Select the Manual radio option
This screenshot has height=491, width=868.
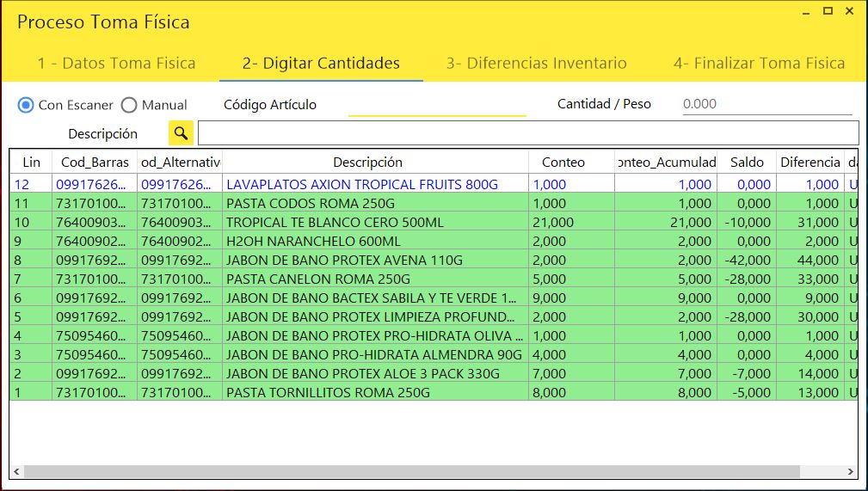pyautogui.click(x=129, y=105)
